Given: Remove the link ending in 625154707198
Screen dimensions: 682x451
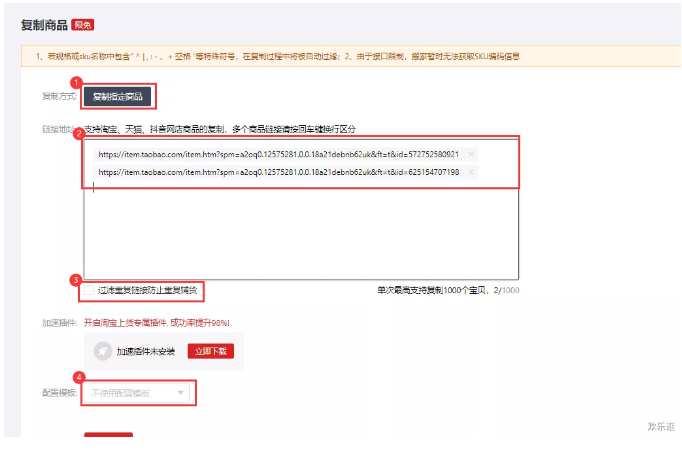Looking at the screenshot, I should pos(471,172).
